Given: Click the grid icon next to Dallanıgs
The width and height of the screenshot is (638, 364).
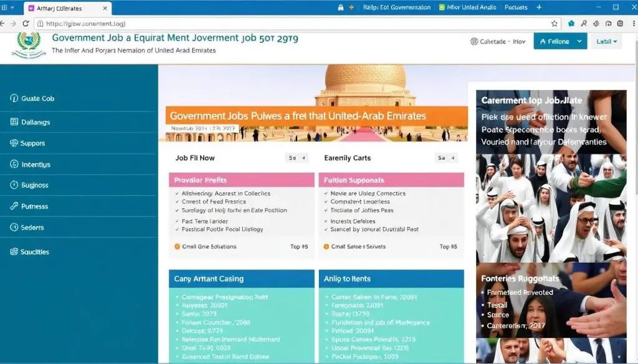Looking at the screenshot, I should (14, 122).
